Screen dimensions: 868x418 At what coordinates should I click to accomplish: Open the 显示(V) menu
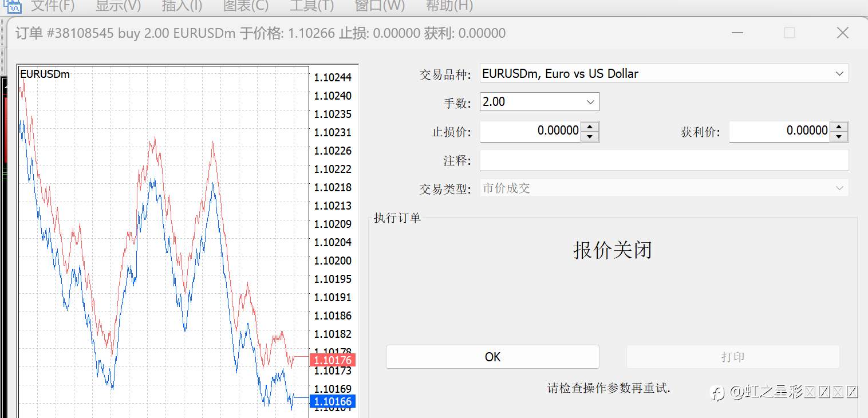pos(118,6)
